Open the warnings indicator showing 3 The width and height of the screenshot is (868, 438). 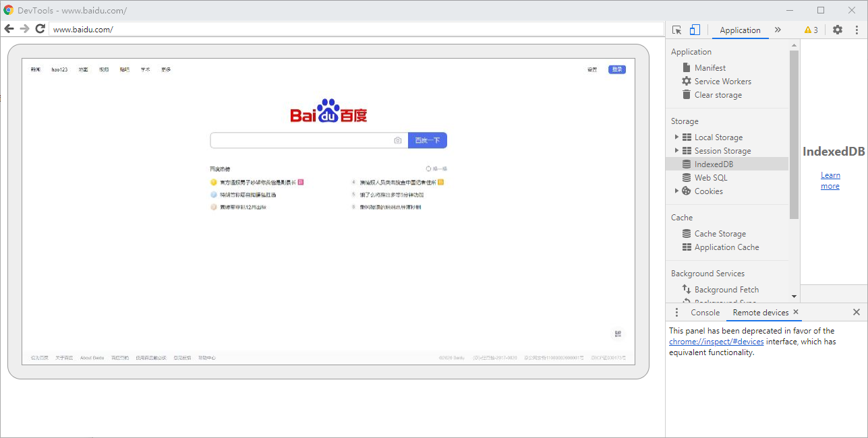point(811,30)
